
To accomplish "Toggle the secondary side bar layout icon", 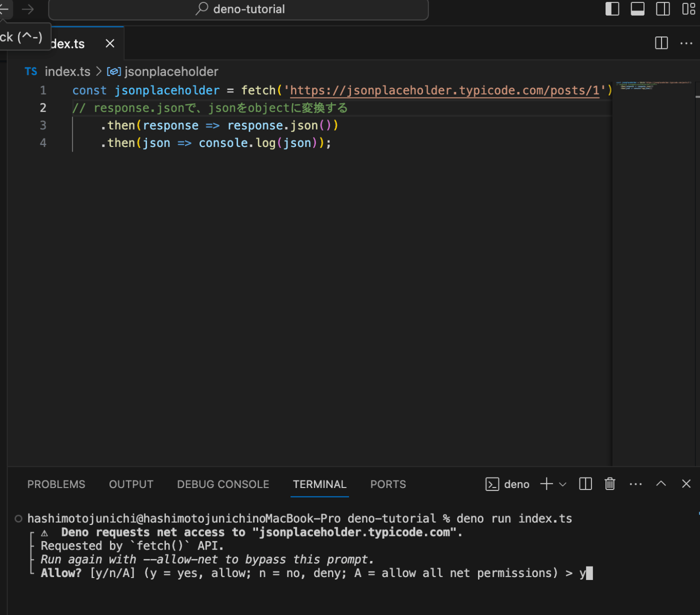I will [663, 9].
